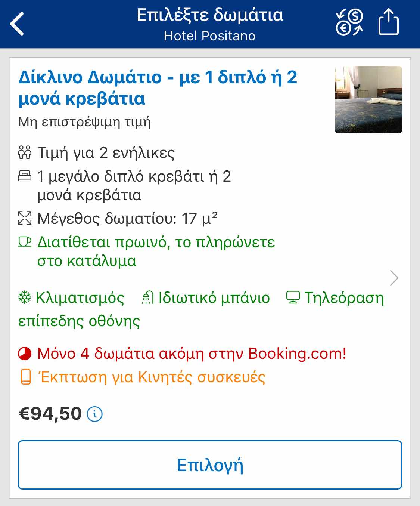This screenshot has height=506, width=420.
Task: Tap the bed type icon
Action: (25, 176)
